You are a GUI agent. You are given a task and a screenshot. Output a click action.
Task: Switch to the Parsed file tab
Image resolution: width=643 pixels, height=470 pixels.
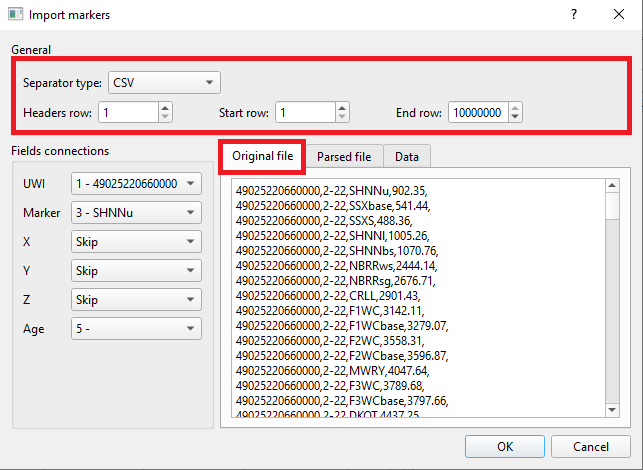[x=343, y=157]
